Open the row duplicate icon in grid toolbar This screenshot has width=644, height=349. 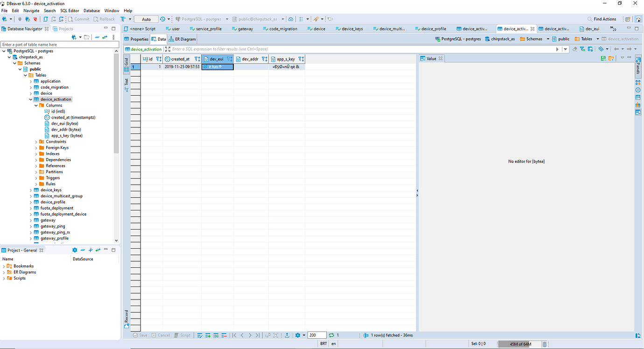216,335
